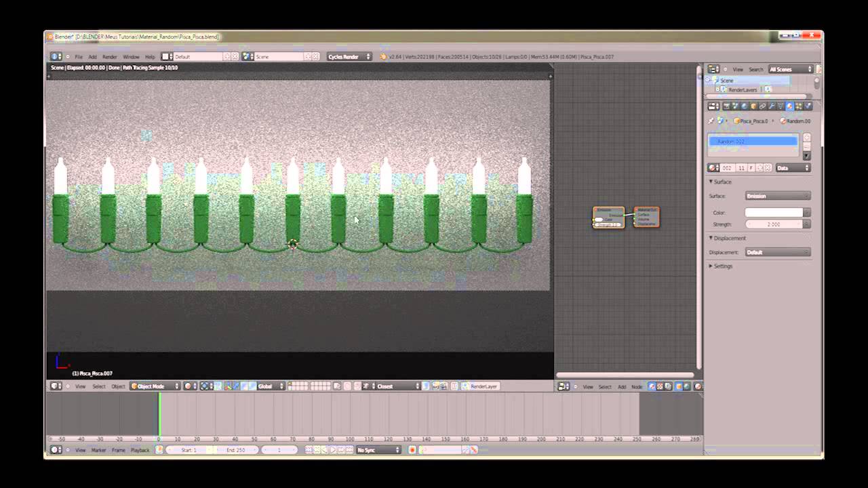This screenshot has width=868, height=488.
Task: Open the Constraints properties tab icon
Action: (x=762, y=106)
